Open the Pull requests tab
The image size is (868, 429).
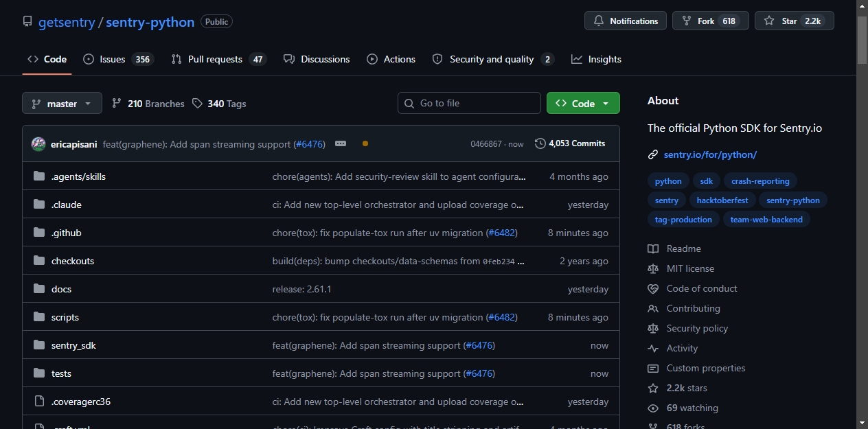pos(218,59)
